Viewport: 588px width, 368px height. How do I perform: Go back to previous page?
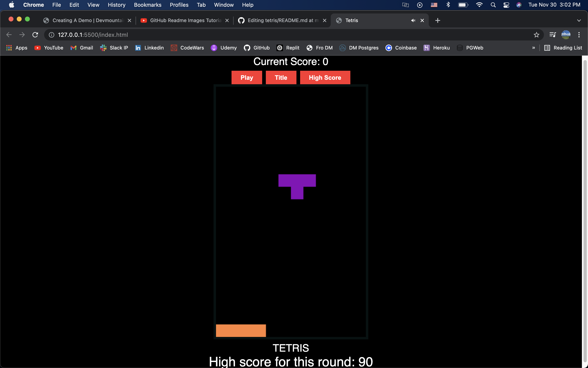pyautogui.click(x=9, y=35)
